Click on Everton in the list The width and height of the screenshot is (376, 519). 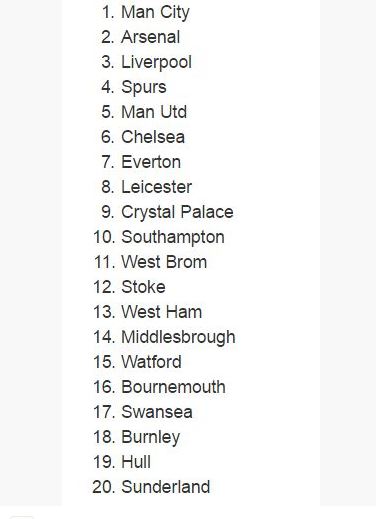tap(151, 162)
